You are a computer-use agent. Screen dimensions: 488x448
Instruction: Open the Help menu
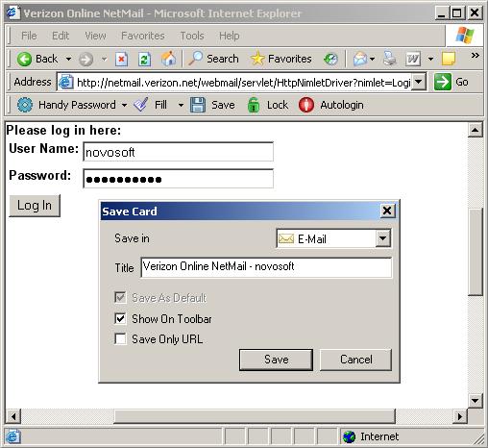pyautogui.click(x=230, y=36)
